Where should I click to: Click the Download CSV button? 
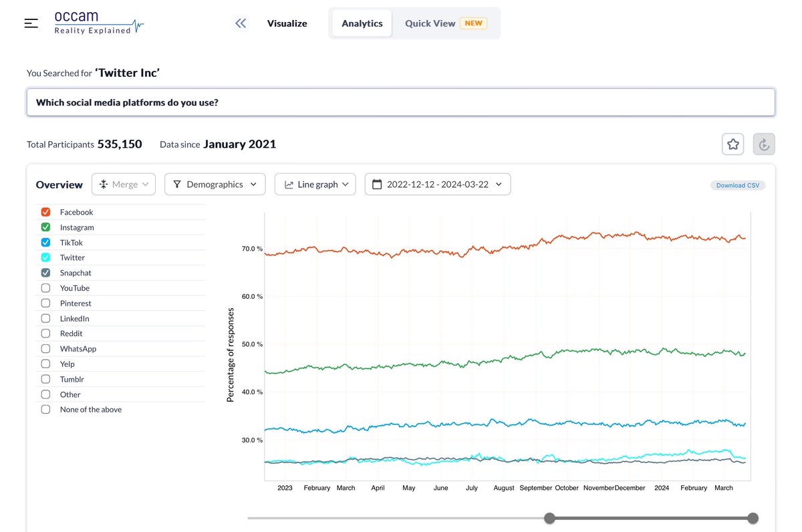pos(738,185)
